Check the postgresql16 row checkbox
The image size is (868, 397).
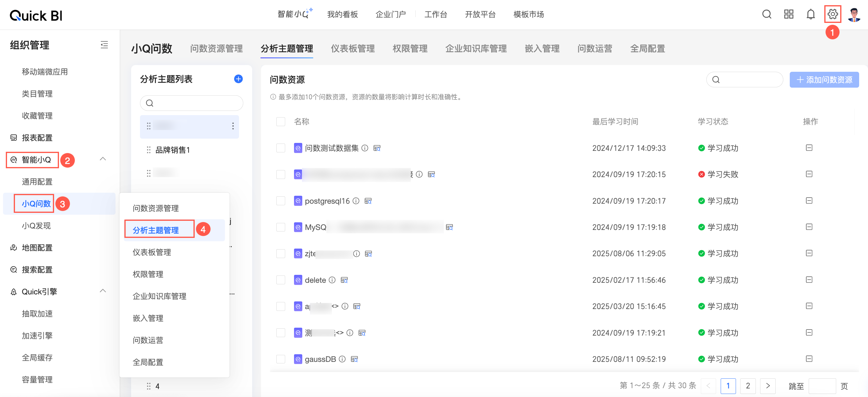(x=280, y=201)
